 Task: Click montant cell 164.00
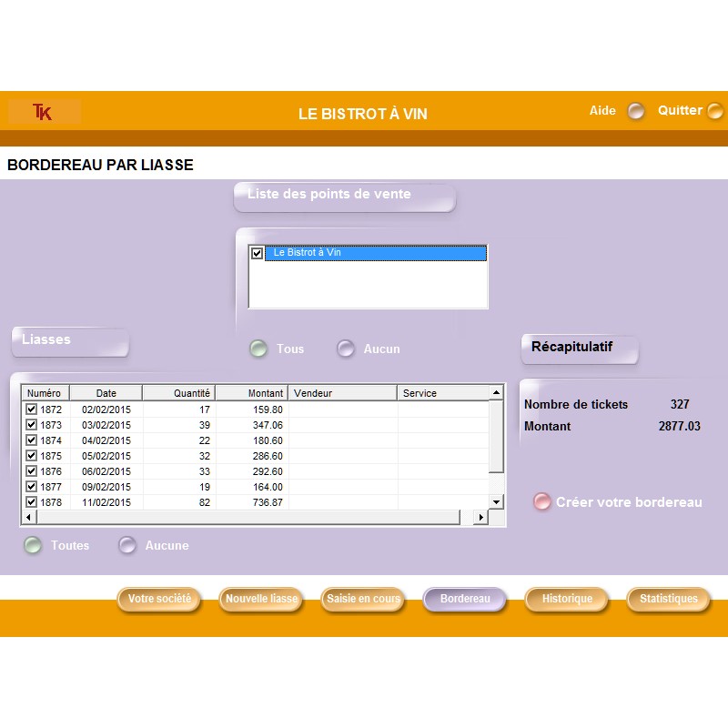pyautogui.click(x=268, y=487)
